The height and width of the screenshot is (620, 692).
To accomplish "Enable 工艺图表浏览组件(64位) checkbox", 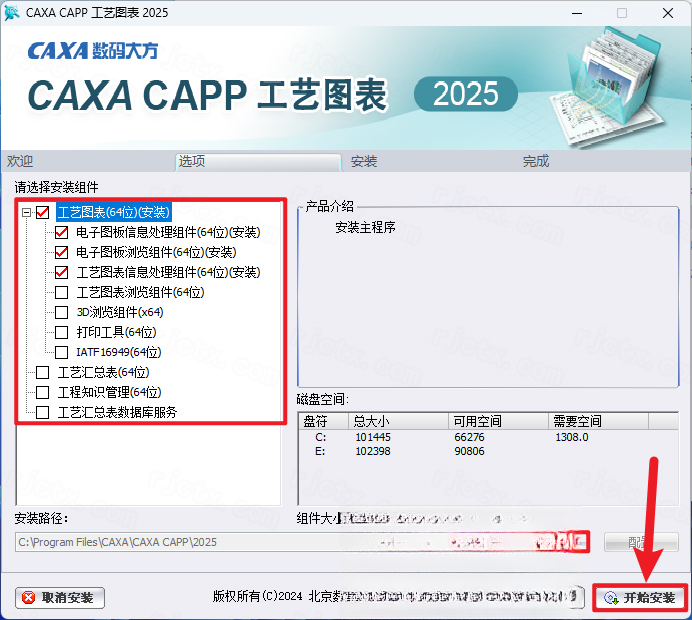I will (61, 292).
